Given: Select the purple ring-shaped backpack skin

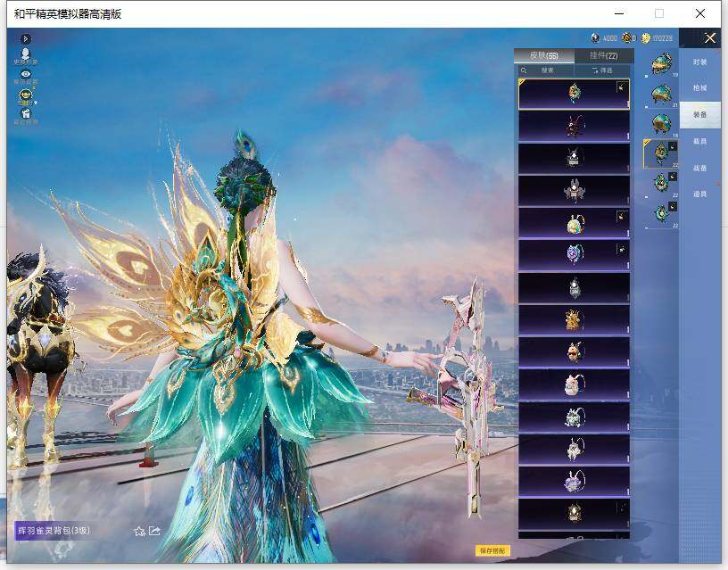Looking at the screenshot, I should tap(574, 255).
